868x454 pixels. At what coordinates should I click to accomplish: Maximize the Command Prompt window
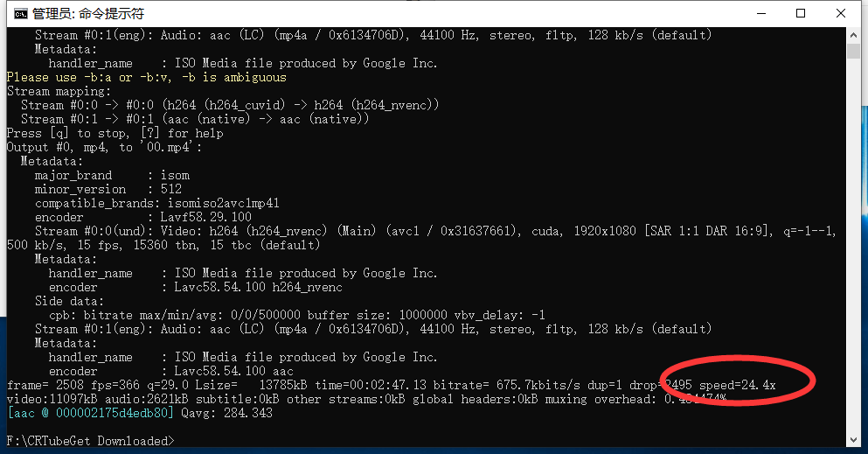click(801, 14)
